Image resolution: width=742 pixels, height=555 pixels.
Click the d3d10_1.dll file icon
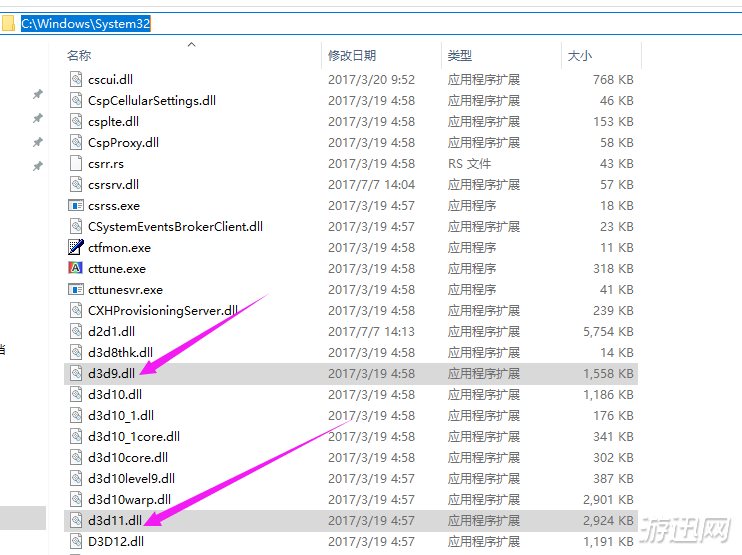76,415
